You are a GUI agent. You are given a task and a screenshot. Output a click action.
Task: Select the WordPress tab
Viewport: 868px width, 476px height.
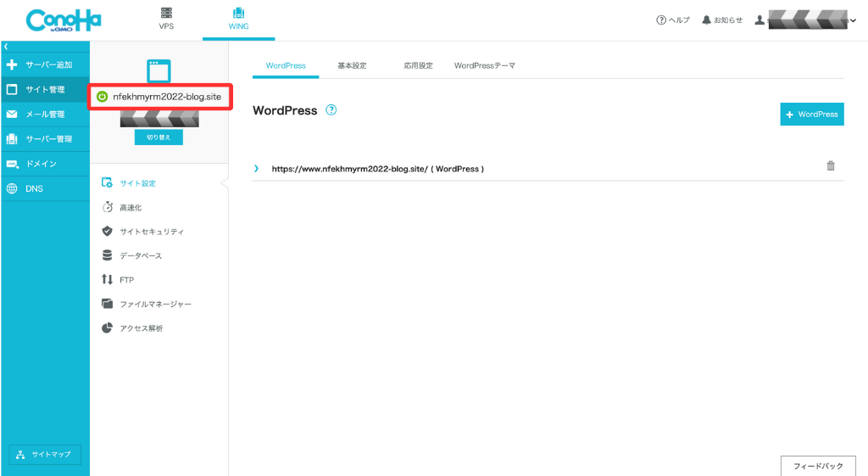(x=286, y=65)
